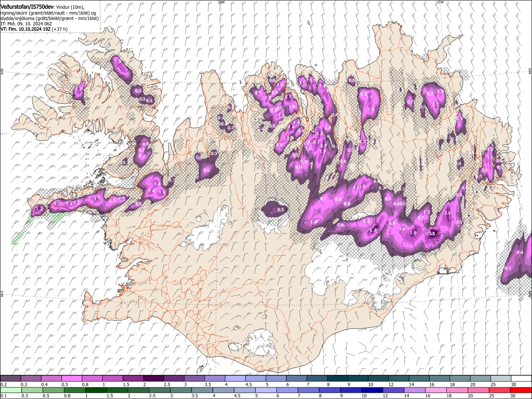Click the darkest green rain swatch between 1 and 1.5
This screenshot has height=399, width=532.
[96, 390]
